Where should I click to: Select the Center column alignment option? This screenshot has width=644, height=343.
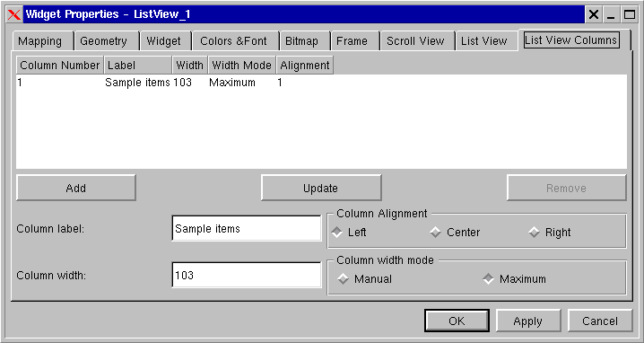pos(455,233)
